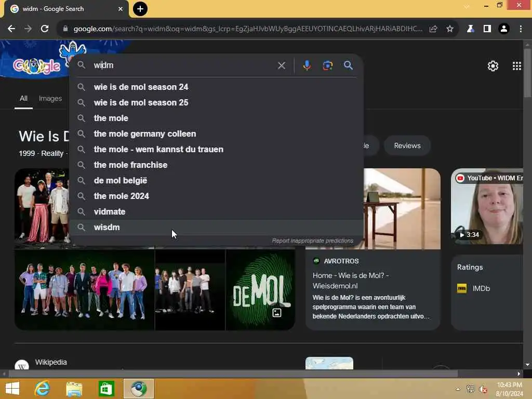The image size is (532, 399).
Task: Choose suggestion the mole germany colleen
Action: 217,134
